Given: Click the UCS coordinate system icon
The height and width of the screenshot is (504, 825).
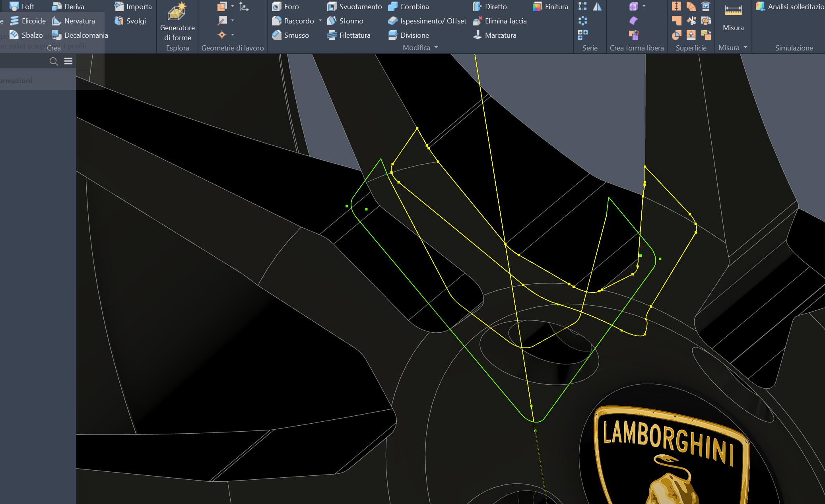Looking at the screenshot, I should pyautogui.click(x=244, y=6).
